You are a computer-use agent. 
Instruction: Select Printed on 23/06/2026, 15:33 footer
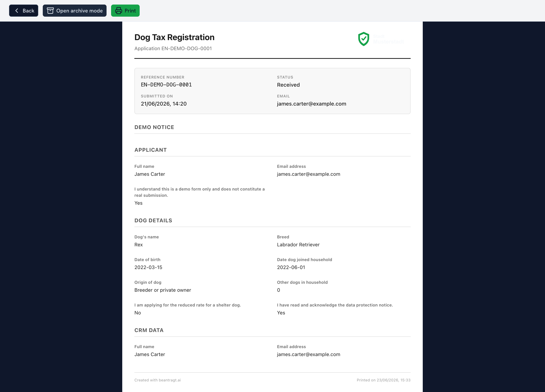[x=384, y=380]
